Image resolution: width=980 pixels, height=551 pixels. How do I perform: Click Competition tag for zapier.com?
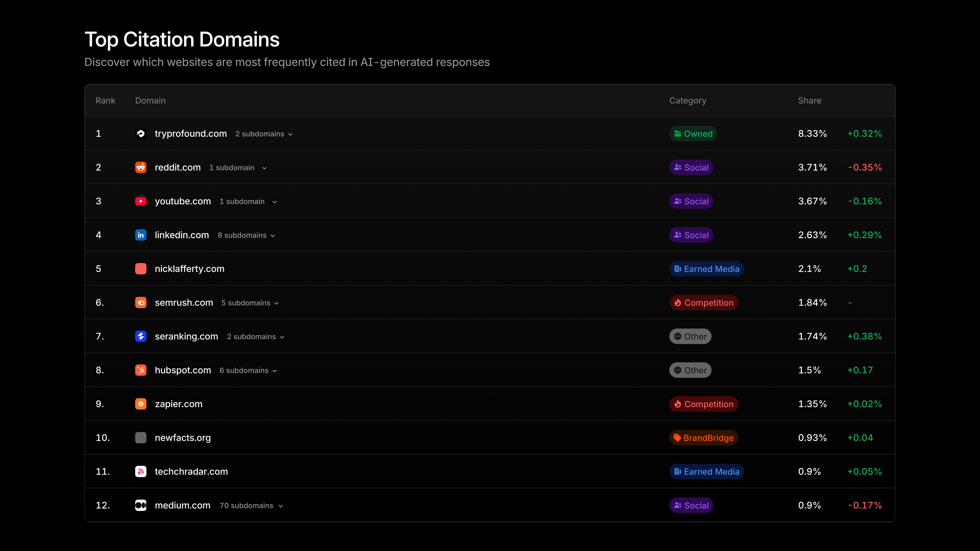(x=704, y=404)
